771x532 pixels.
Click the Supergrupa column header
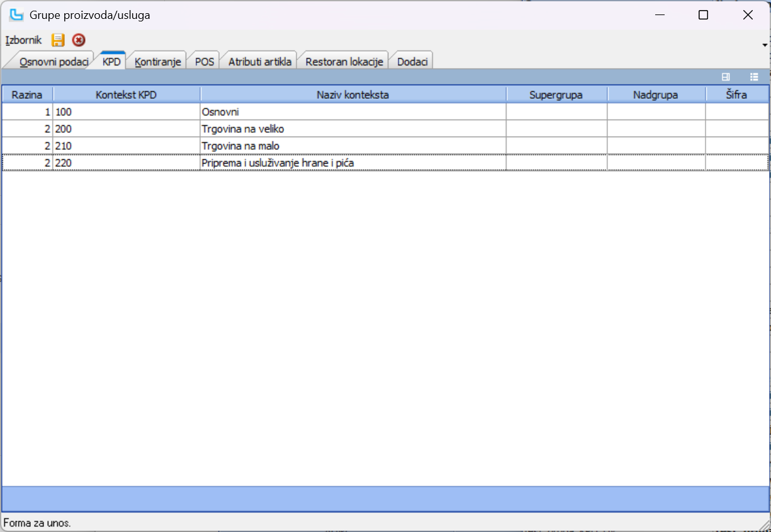[556, 95]
